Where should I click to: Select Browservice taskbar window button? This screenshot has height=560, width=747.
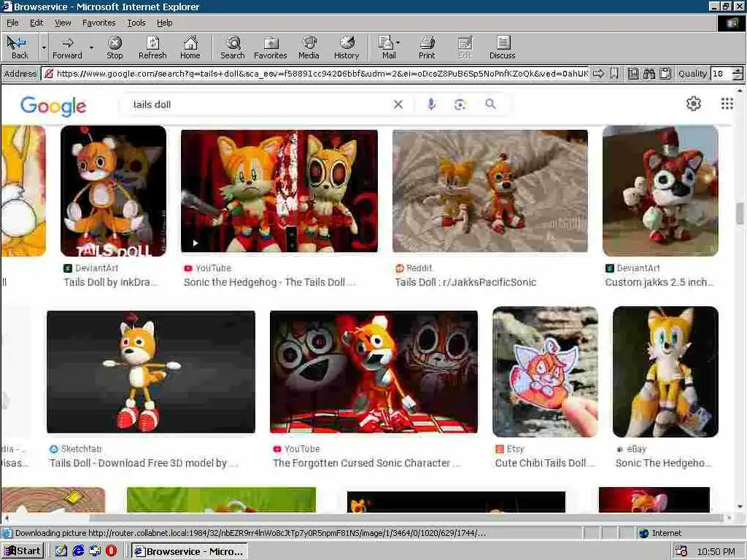click(x=190, y=551)
